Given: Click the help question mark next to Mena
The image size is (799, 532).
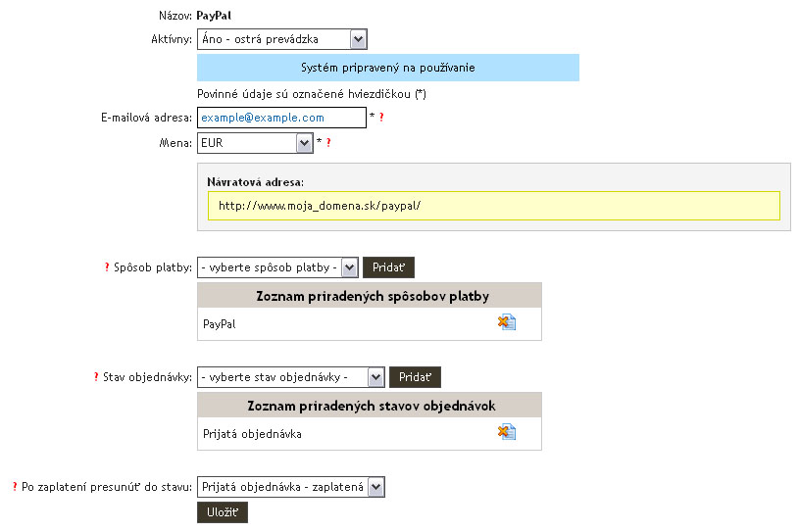Looking at the screenshot, I should pos(328,143).
